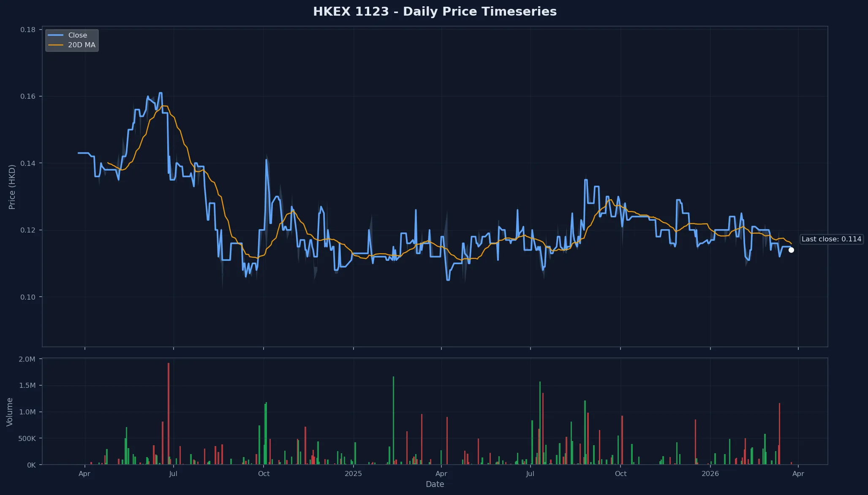Click the Date axis title label

click(x=435, y=484)
